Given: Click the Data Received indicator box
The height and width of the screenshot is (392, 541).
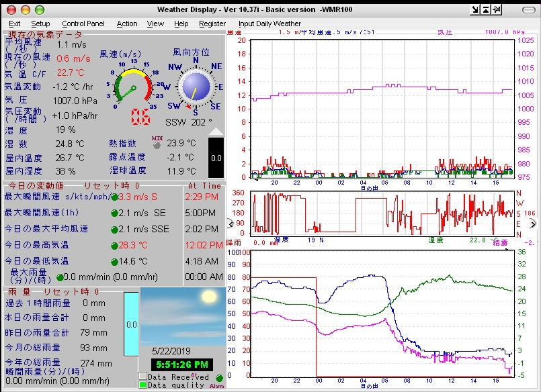Looking at the screenshot, I should tap(143, 377).
